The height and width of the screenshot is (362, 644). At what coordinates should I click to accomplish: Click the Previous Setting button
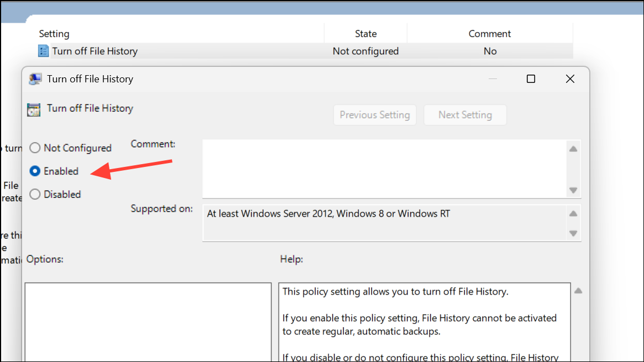[374, 114]
